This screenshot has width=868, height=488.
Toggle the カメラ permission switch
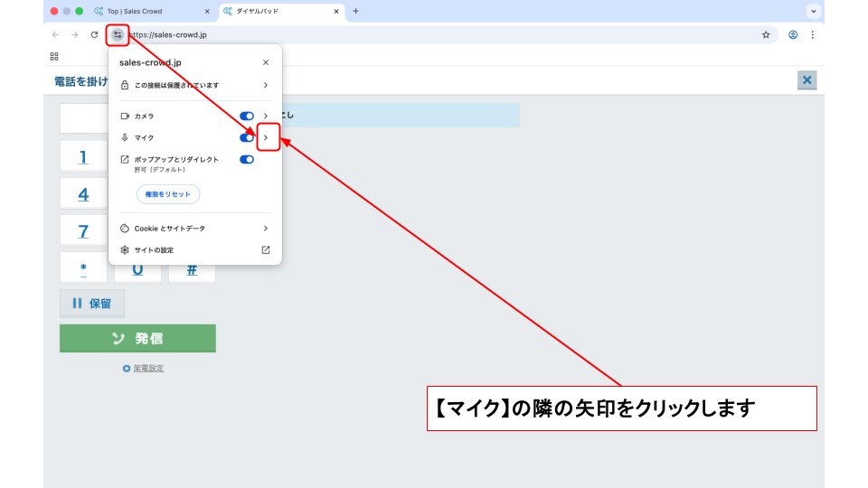247,117
